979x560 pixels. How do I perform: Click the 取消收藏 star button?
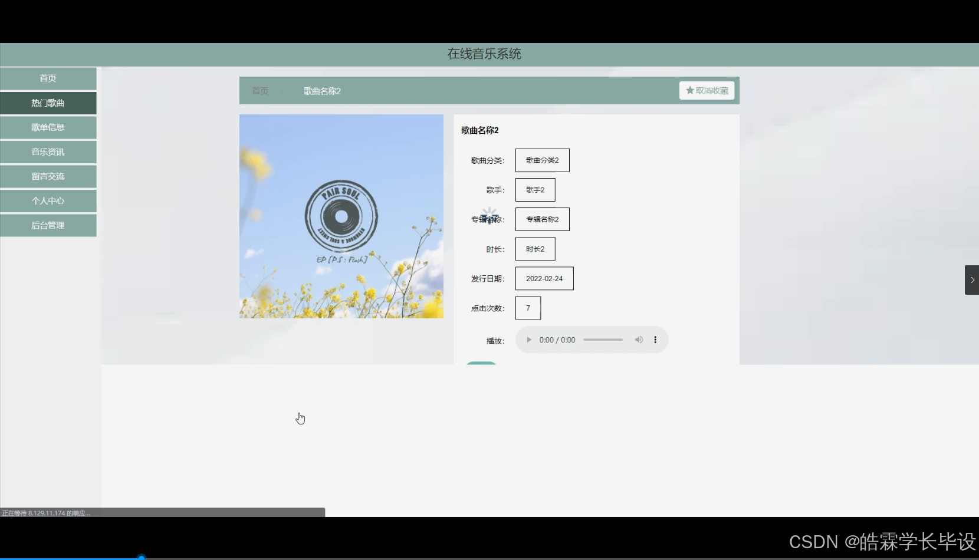(707, 90)
